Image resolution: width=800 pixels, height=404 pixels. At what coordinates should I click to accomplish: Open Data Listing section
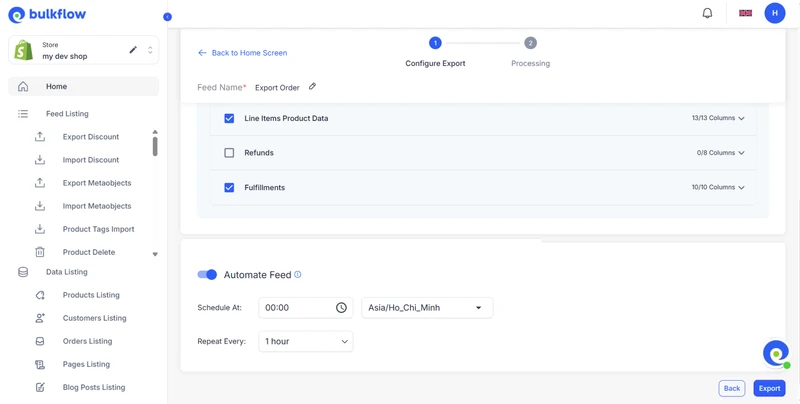[x=66, y=272]
